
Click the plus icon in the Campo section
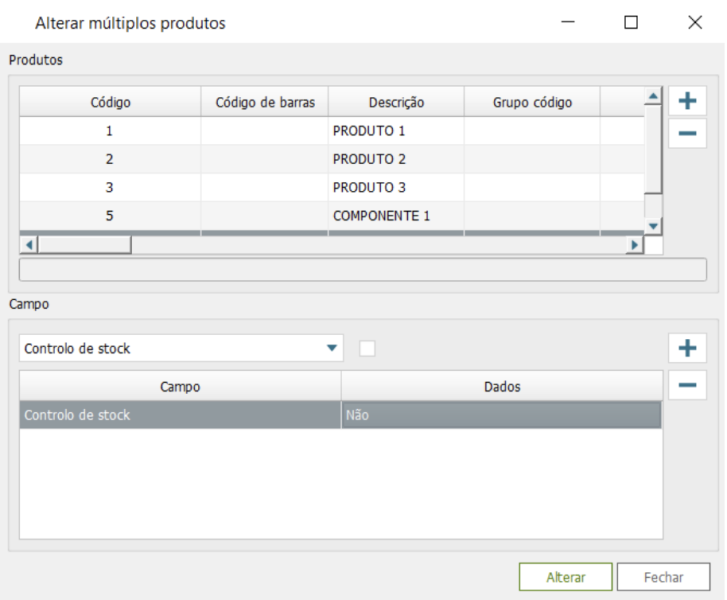[686, 348]
